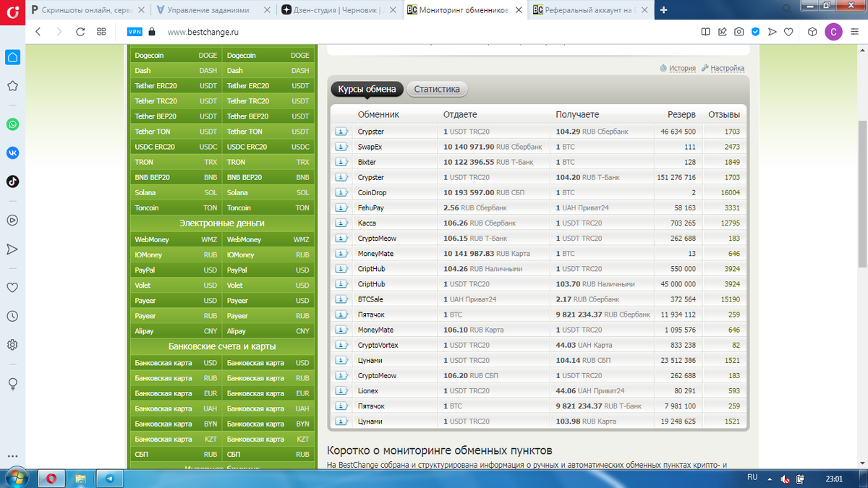Screen dimensions: 868x488
Task: Sort the table by the Отзывы header
Action: click(724, 114)
